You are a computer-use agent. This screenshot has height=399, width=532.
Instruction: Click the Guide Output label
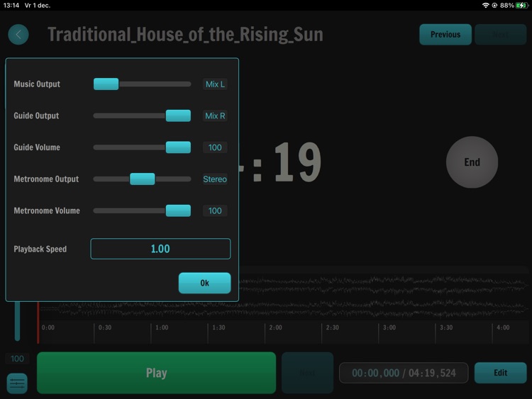[x=36, y=116]
